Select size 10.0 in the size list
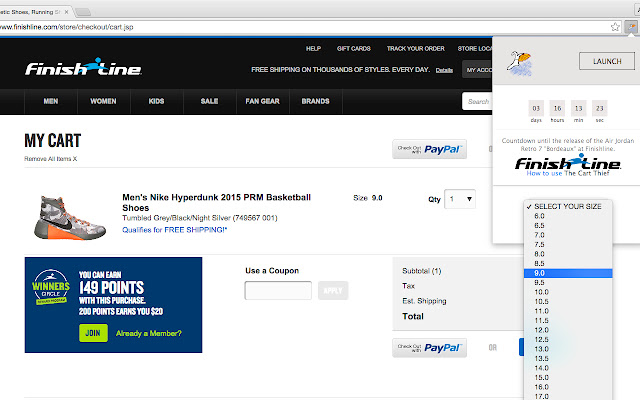Viewport: 640px width, 400px height. click(568, 292)
